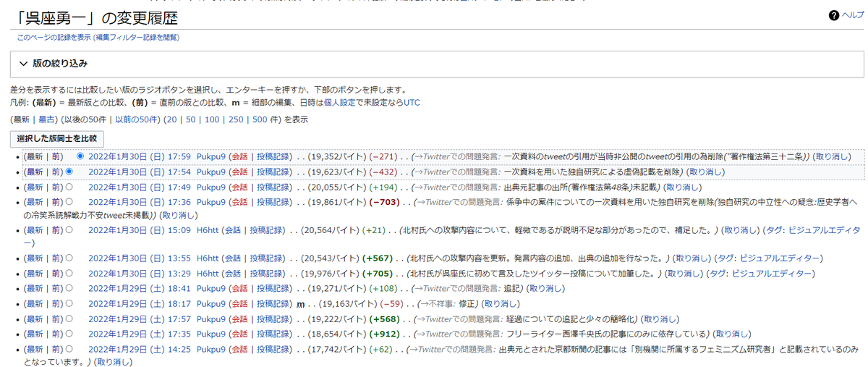Select the radio button for 14:25 revision
Viewport: 868px width, 367px height.
click(x=69, y=349)
